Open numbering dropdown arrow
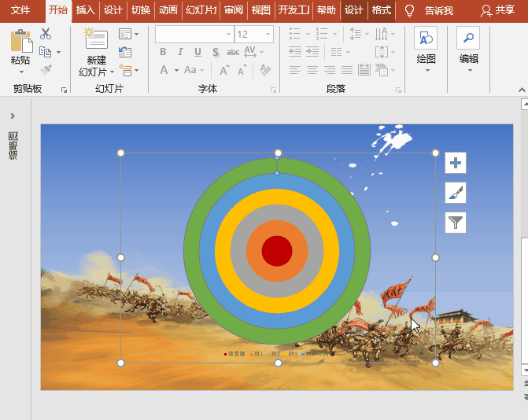The height and width of the screenshot is (420, 528). (334, 34)
